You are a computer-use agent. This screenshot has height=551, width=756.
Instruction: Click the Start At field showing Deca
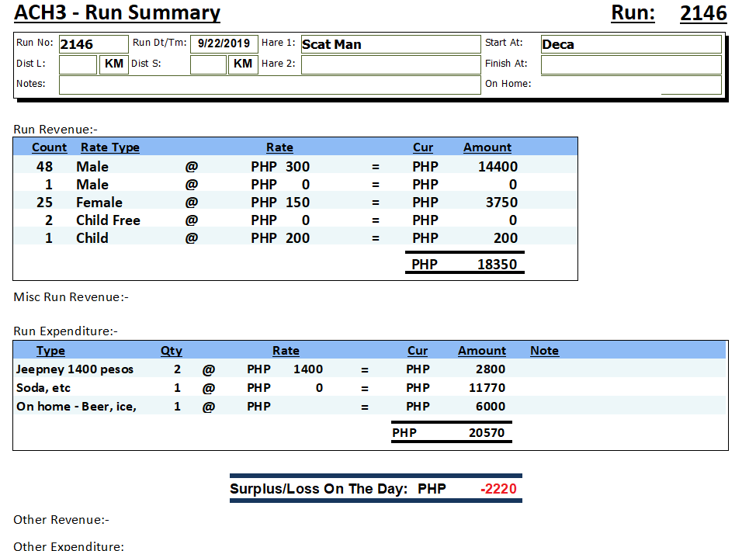(x=630, y=44)
